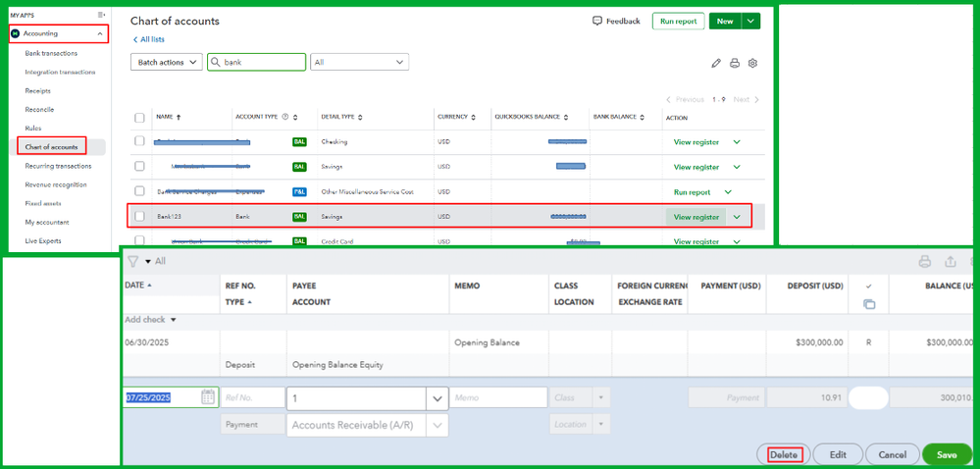Click the Ref No. input field
This screenshot has height=469, width=980.
click(x=252, y=397)
